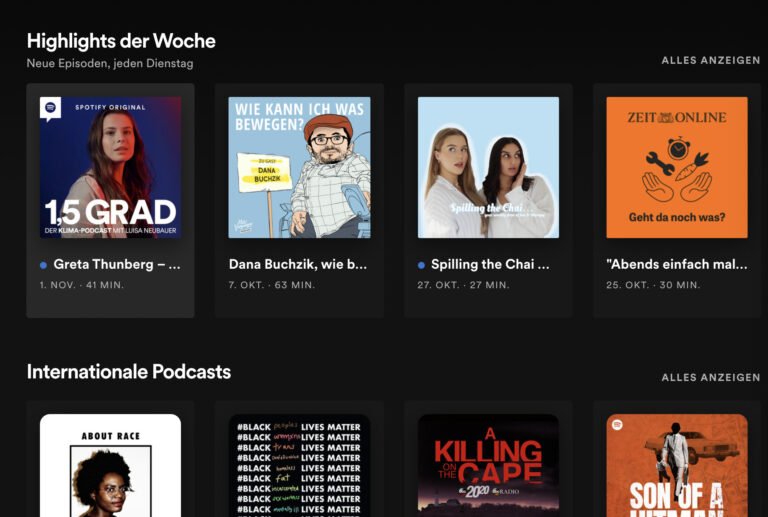Open the Son of a Hitman cover
Screen dimensions: 768x517
677,466
